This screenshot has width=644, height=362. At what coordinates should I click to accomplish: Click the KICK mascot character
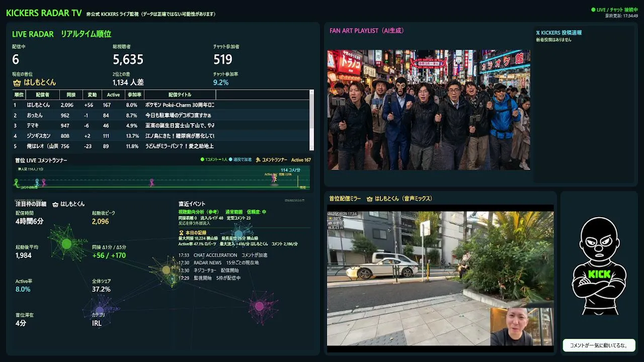(599, 265)
